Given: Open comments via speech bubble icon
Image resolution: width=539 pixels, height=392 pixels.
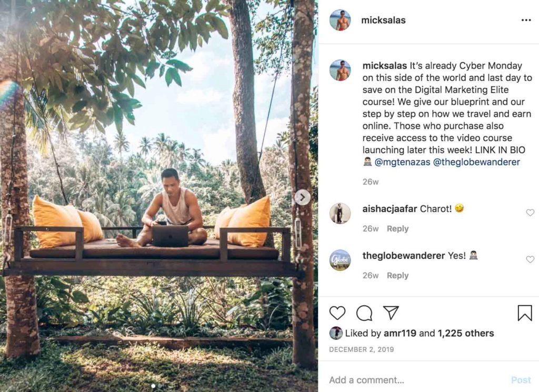Looking at the screenshot, I should 364,313.
